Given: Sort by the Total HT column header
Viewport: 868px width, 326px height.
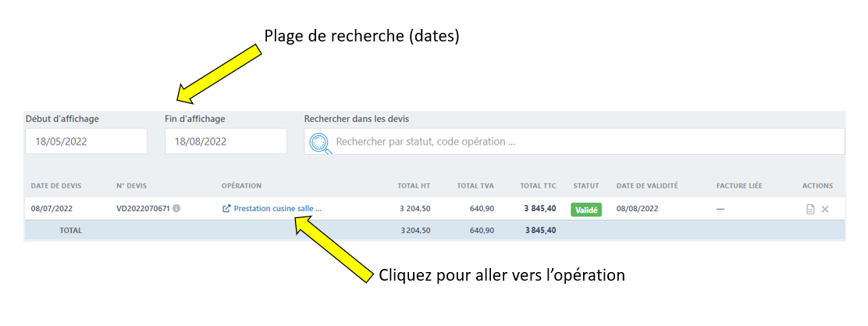Looking at the screenshot, I should point(414,186).
